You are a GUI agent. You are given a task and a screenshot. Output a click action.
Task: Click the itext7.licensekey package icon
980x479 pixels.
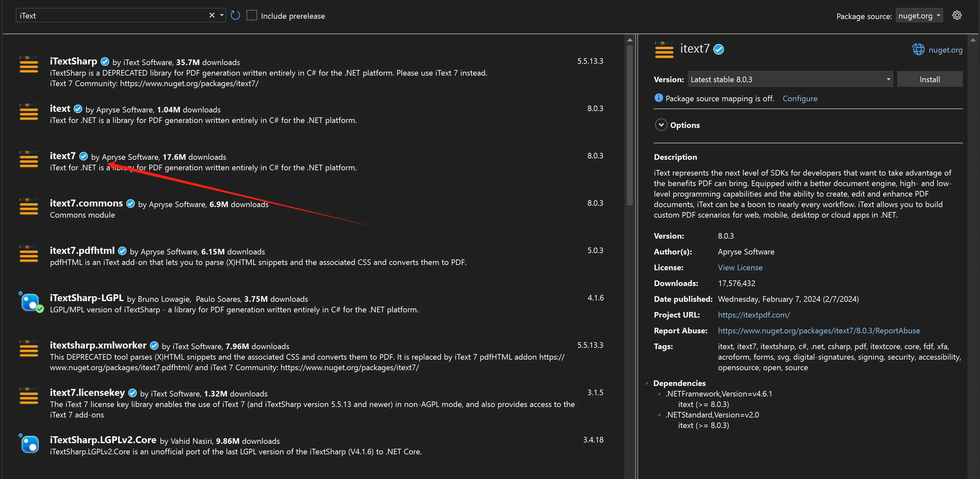[x=29, y=396]
